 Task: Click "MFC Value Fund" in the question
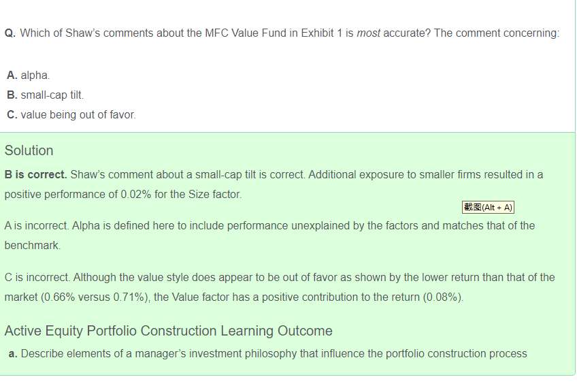tap(240, 33)
